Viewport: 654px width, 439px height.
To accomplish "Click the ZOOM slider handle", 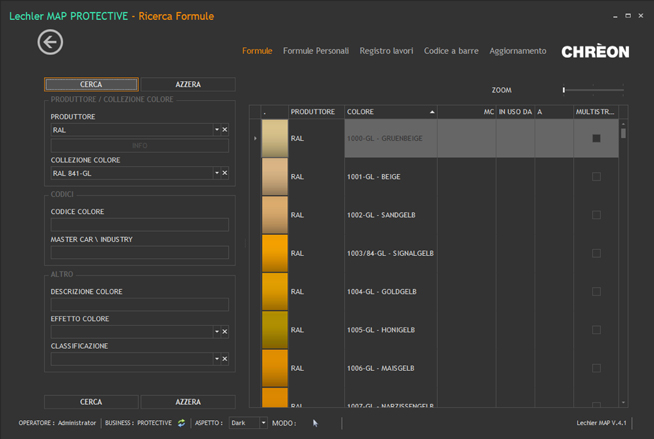I will [x=564, y=90].
